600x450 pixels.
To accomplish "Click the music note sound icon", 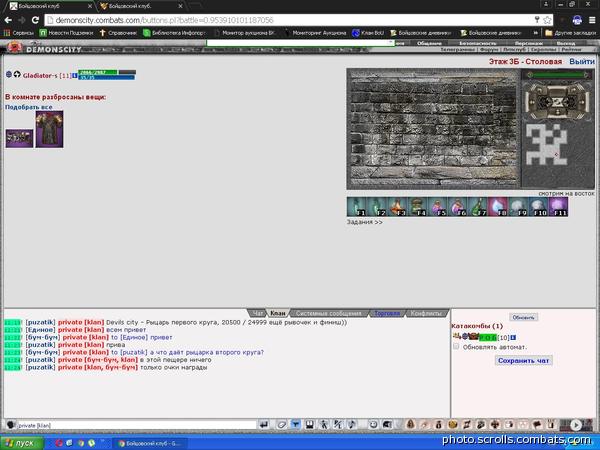I will tap(352, 424).
